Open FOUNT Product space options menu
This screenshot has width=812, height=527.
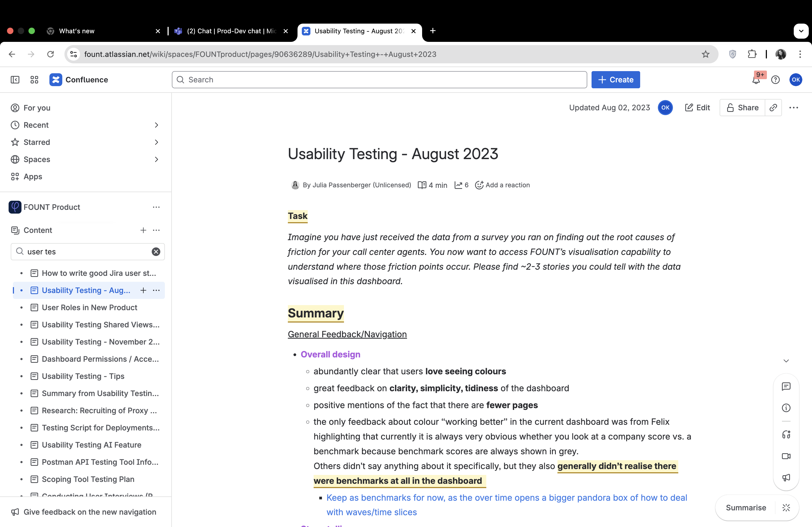(x=156, y=207)
